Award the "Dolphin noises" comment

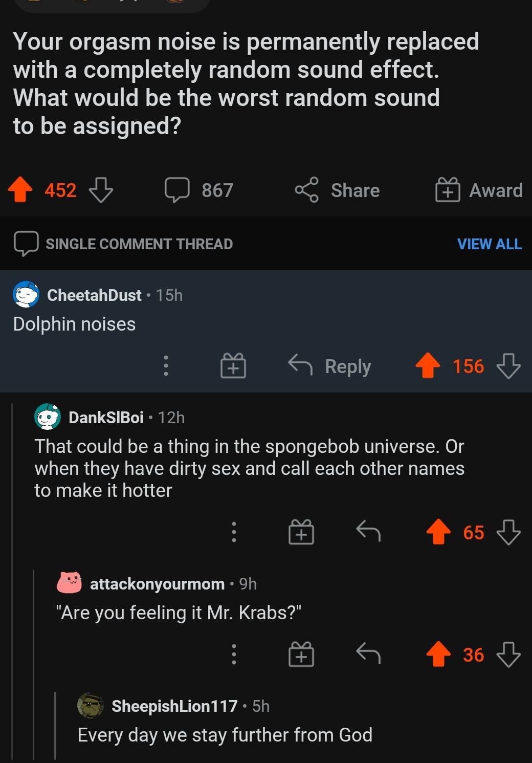[x=233, y=366]
